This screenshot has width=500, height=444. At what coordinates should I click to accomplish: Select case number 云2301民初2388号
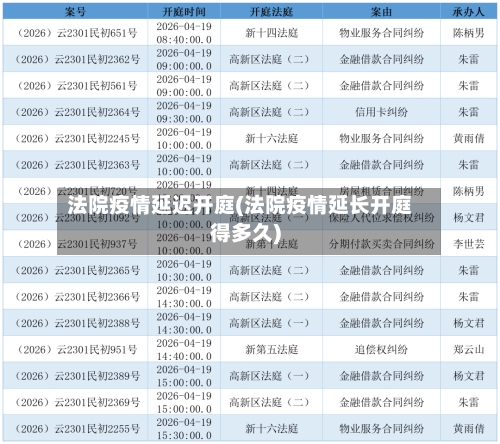[77, 323]
